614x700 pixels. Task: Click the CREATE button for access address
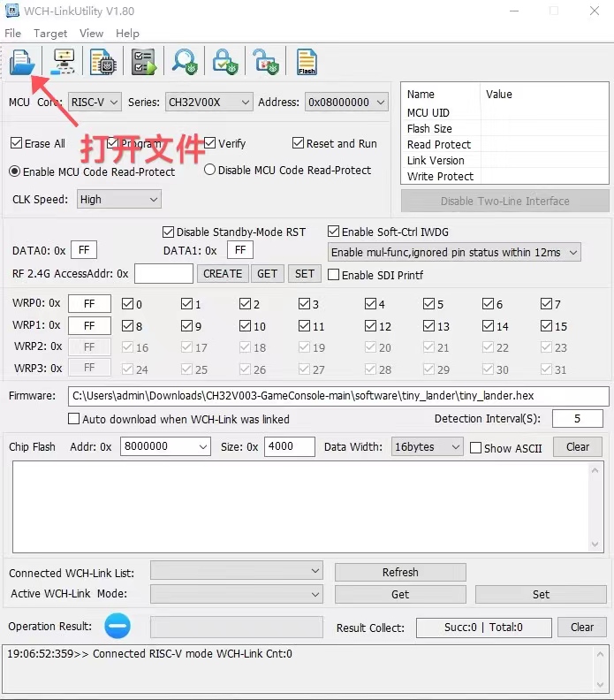(x=223, y=274)
